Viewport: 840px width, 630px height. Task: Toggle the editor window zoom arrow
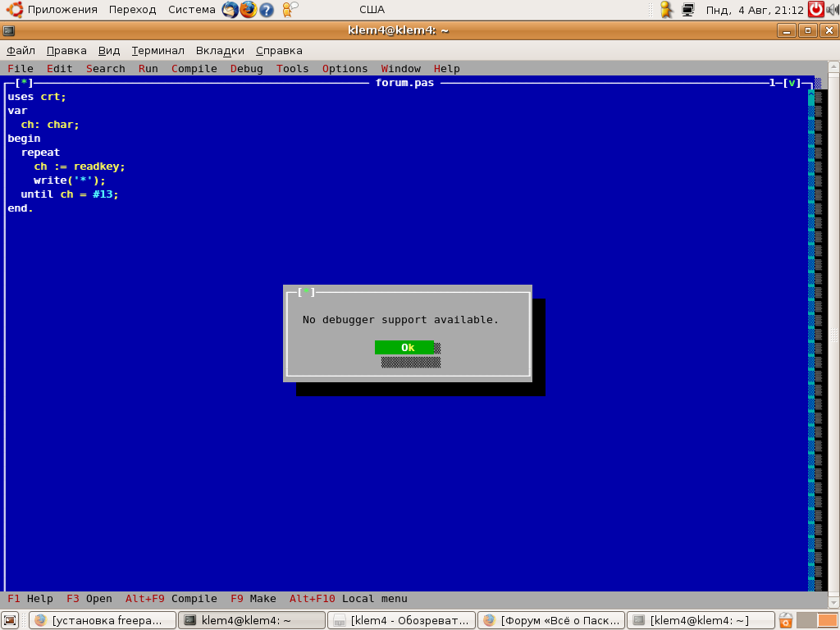[x=792, y=83]
